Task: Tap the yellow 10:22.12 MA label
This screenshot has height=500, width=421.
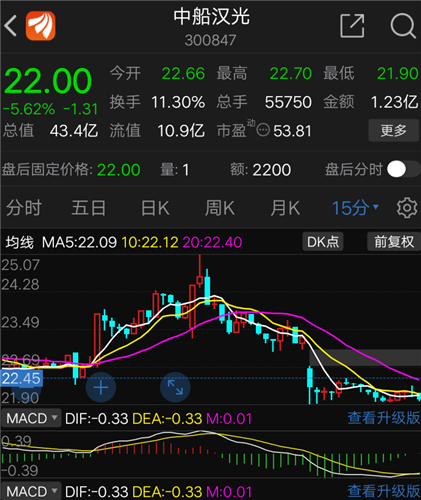Action: (x=150, y=242)
